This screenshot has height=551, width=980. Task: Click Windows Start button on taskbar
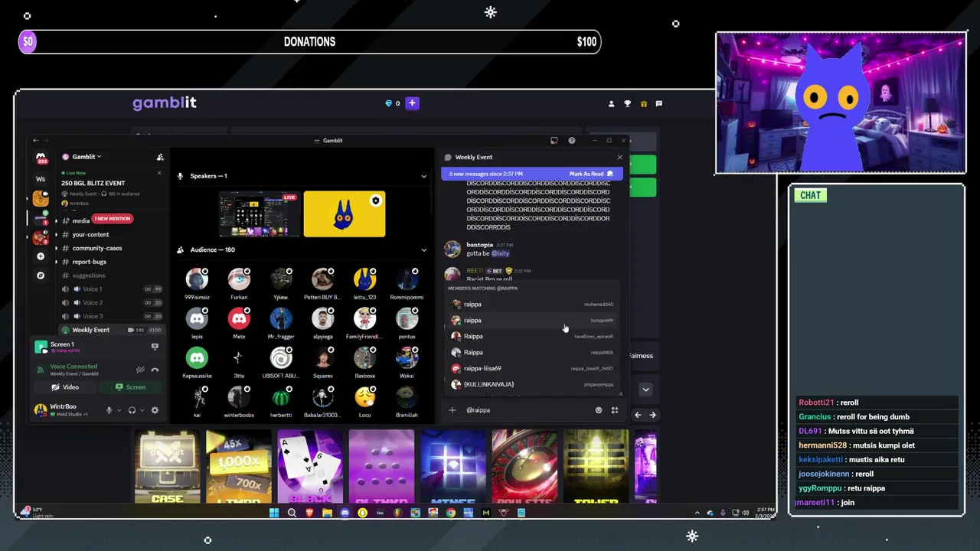274,513
